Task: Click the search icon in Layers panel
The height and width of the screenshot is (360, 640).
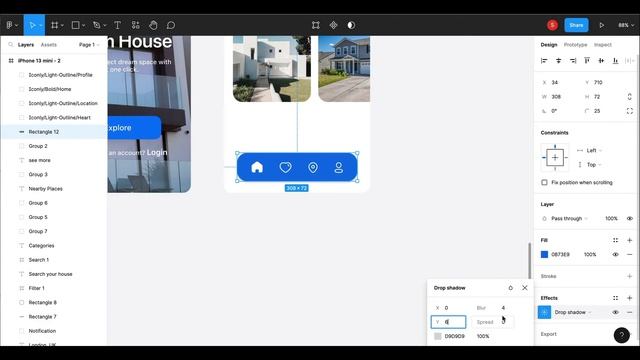Action: coord(11,44)
